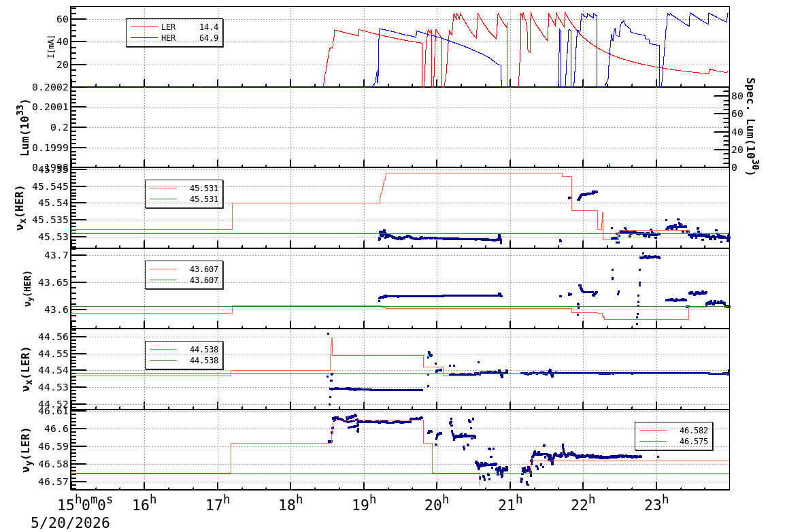Screen dimensions: 785x532
Task: Click the 40 tick on the I[mA] axis
Action: point(63,41)
